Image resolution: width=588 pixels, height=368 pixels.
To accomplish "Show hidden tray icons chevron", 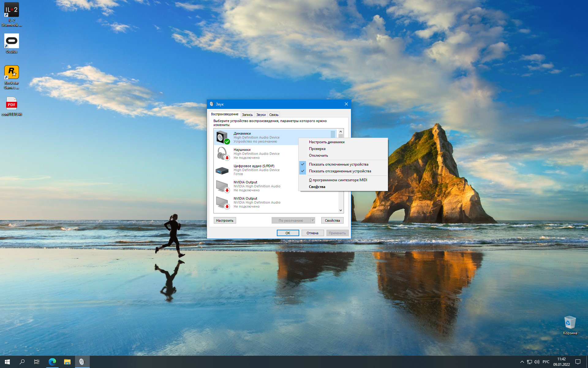I will tap(522, 362).
